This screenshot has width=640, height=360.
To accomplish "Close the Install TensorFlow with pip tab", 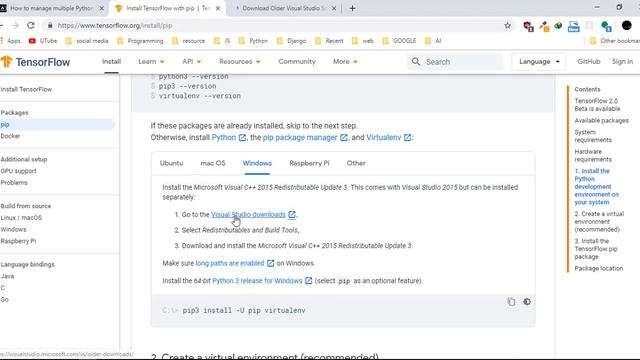I will pyautogui.click(x=218, y=8).
